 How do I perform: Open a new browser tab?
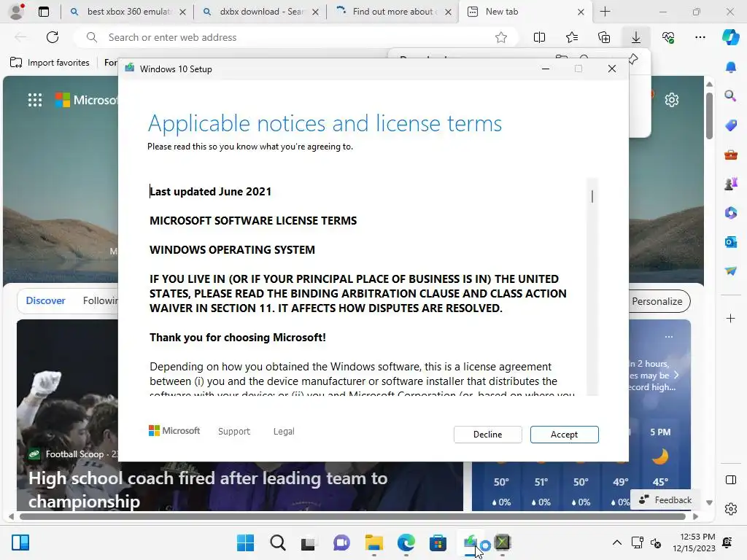click(x=605, y=12)
